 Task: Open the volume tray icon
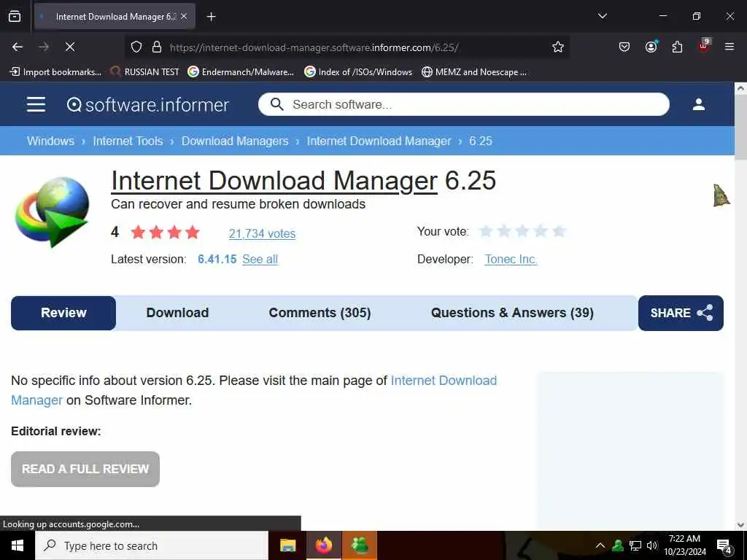point(651,545)
